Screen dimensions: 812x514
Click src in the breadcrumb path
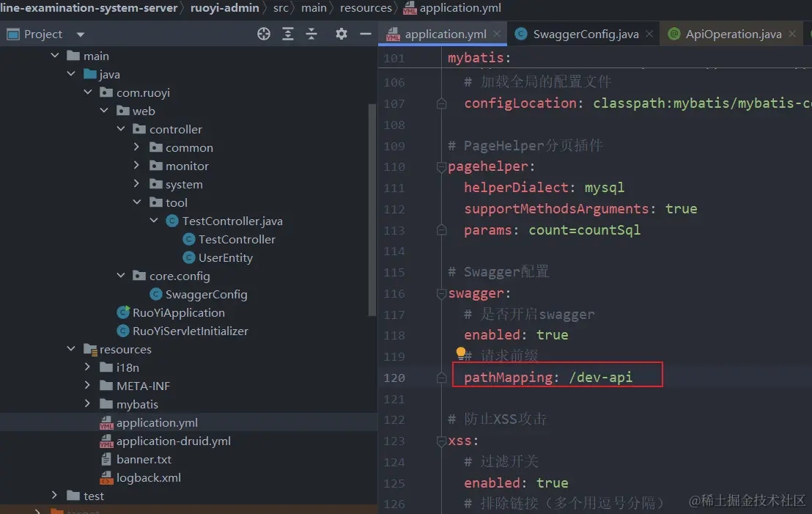281,8
